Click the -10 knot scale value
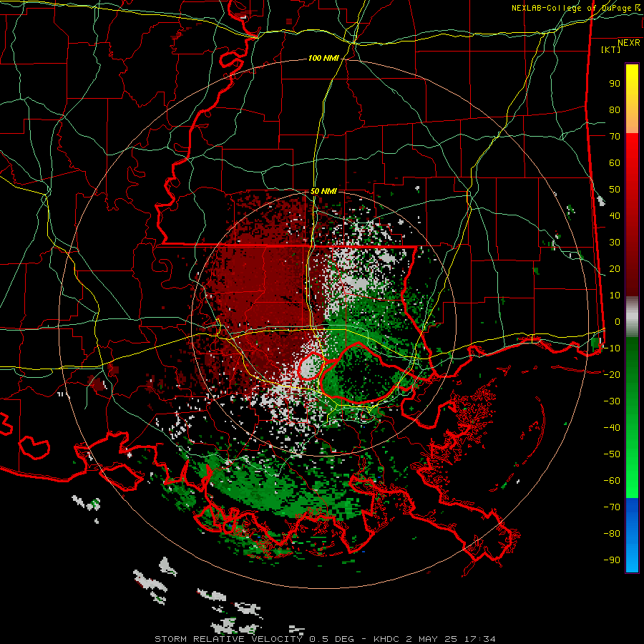This screenshot has width=644, height=644. 612,348
